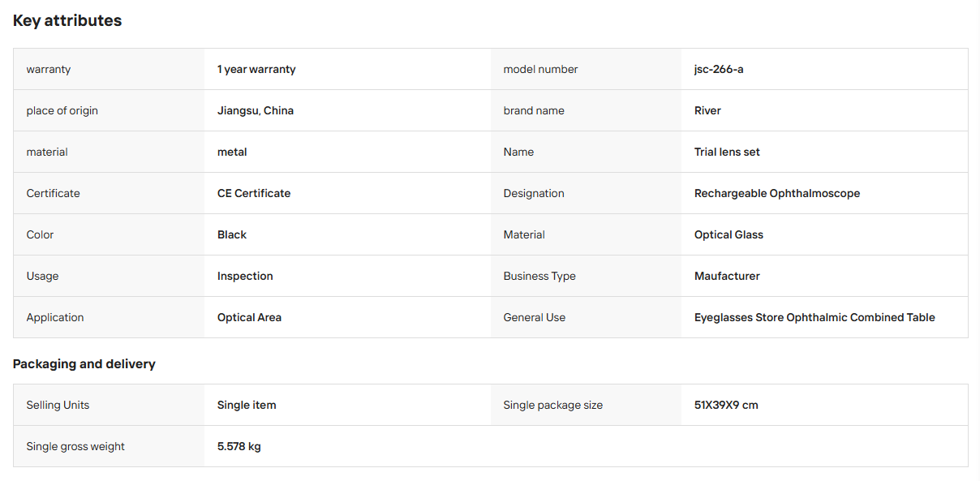Select the CE Certificate value
Viewport: 980px width, 481px height.
(254, 194)
